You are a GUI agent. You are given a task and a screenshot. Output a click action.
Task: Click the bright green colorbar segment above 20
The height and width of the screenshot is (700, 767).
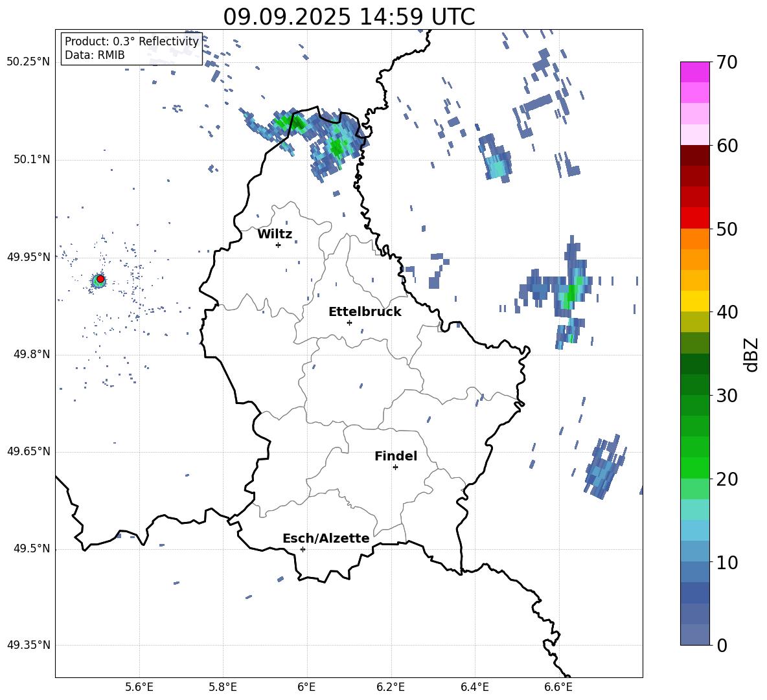point(695,468)
